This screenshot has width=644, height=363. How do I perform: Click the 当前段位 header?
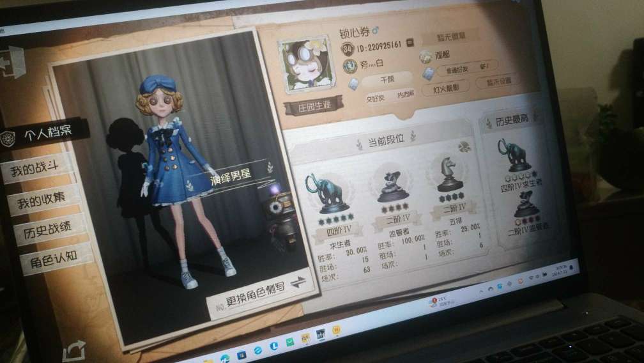click(x=386, y=139)
